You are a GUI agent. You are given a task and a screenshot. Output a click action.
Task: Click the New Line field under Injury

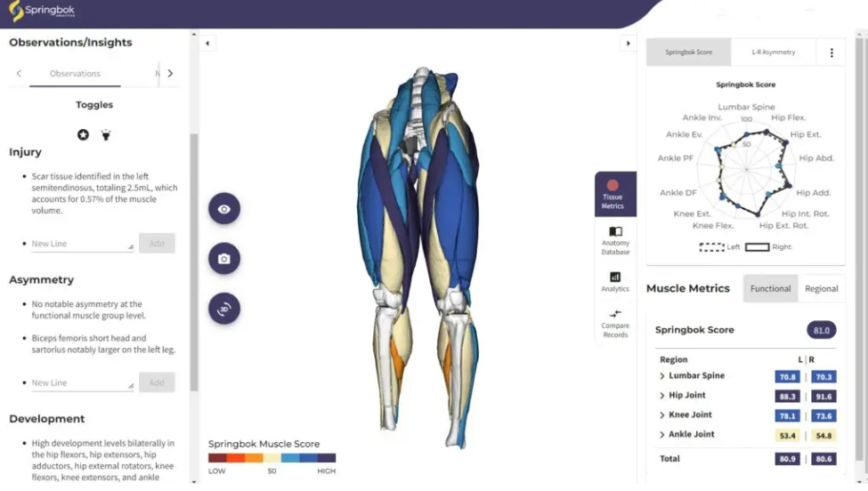point(82,244)
